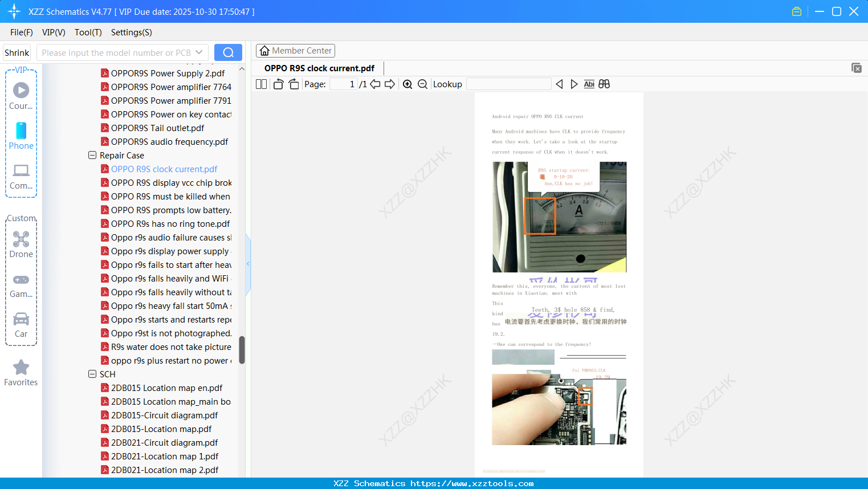This screenshot has width=868, height=489.
Task: Open OPPO R9S display vcc chip file
Action: [x=171, y=183]
